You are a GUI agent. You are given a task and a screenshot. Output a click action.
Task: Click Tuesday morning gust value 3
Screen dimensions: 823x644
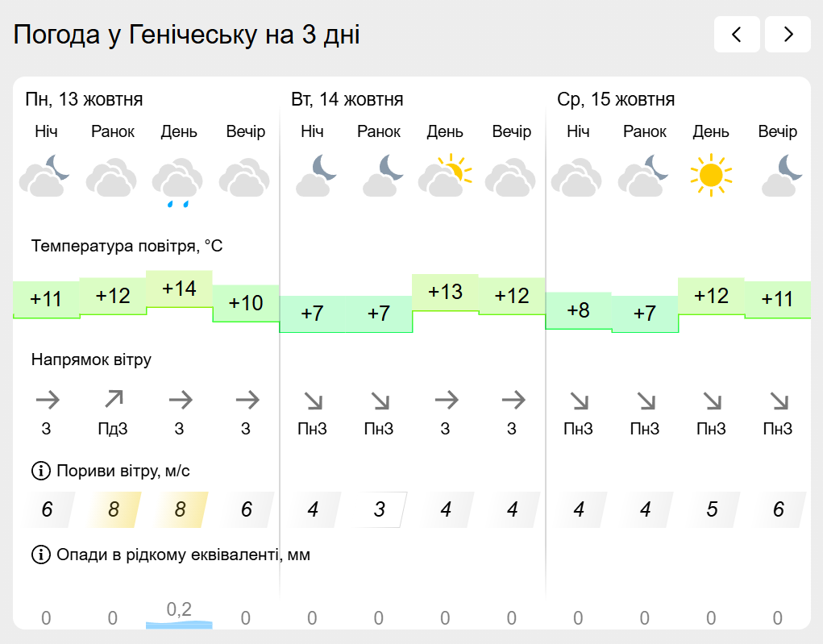click(x=379, y=509)
